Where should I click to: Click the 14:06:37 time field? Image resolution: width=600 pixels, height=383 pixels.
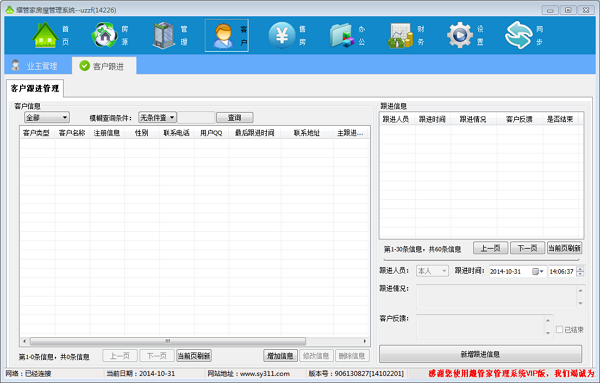562,271
